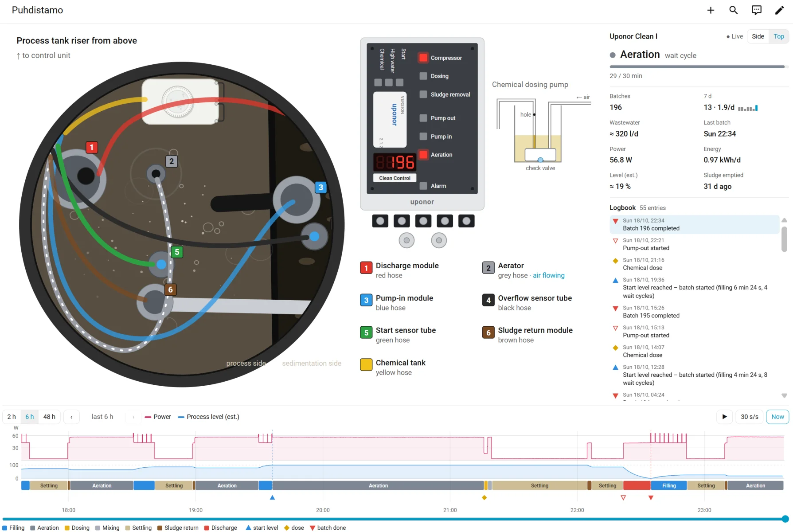793x532 pixels.
Task: Select Discharge module legend badge 1
Action: tap(366, 268)
